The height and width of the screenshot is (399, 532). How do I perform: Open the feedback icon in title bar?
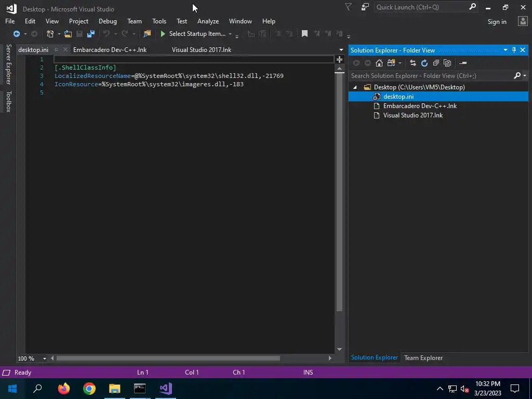click(x=365, y=7)
